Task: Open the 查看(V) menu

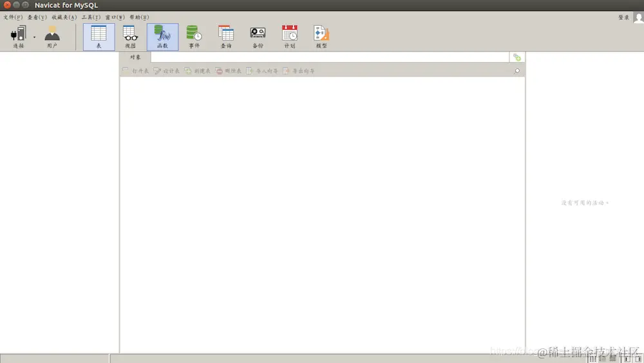Action: (x=37, y=17)
